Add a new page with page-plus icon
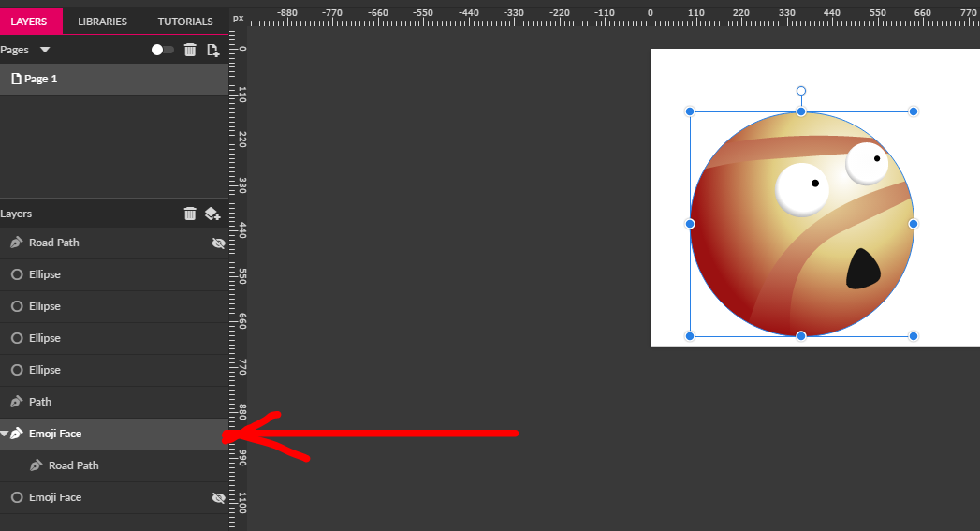Viewport: 980px width, 531px height. 213,50
